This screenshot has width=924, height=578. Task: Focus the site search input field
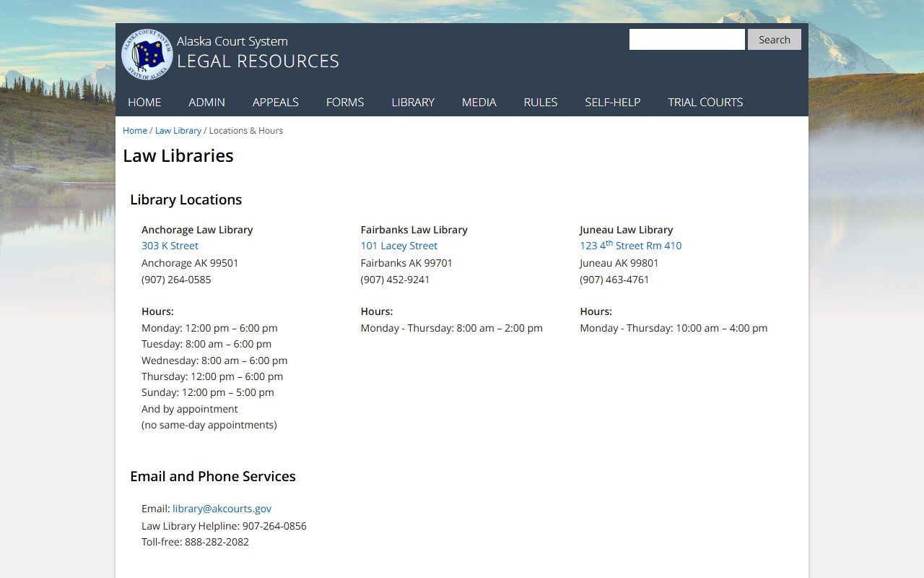click(687, 40)
